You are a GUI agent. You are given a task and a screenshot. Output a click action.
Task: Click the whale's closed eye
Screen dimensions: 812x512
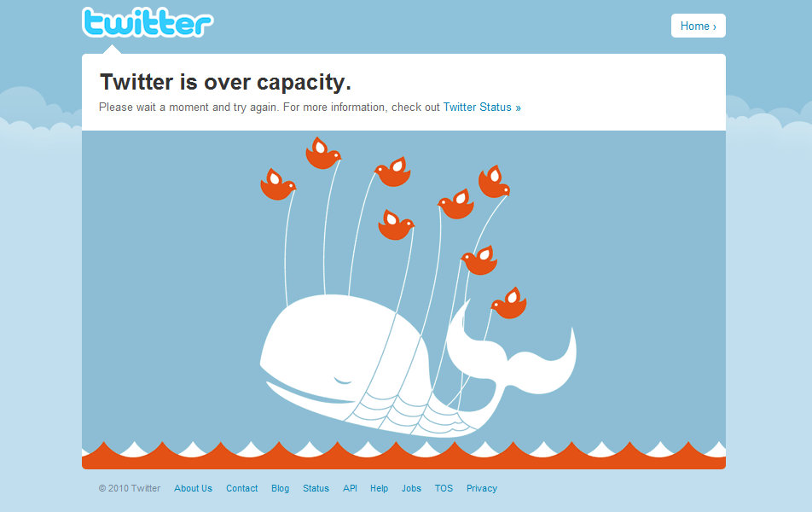pyautogui.click(x=343, y=381)
